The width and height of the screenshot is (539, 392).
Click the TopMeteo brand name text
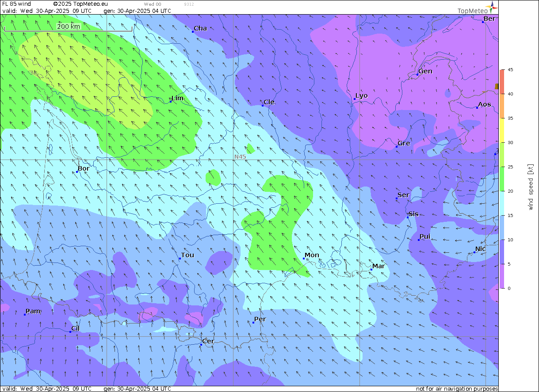472,11
